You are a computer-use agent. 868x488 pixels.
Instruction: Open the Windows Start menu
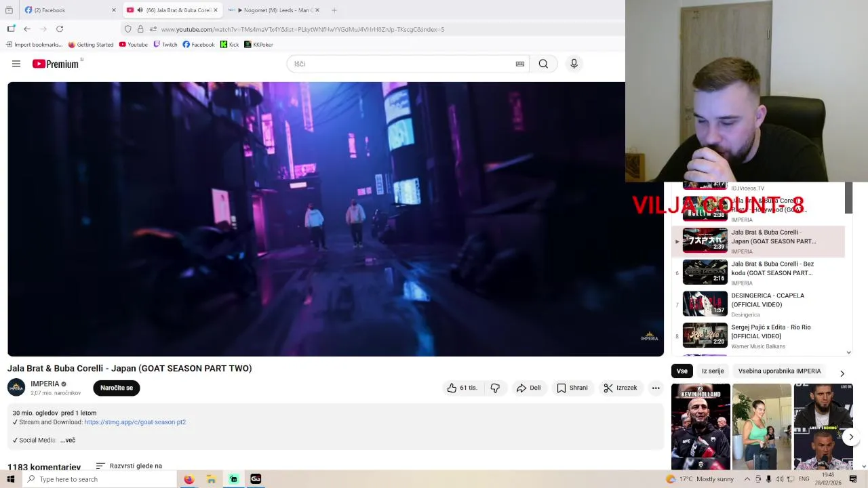(x=11, y=479)
